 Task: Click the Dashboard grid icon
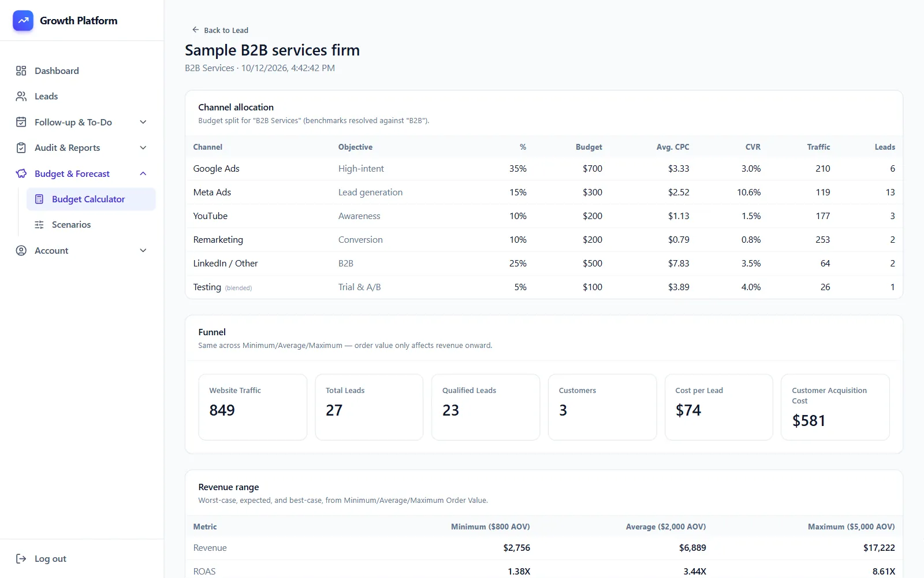coord(21,71)
